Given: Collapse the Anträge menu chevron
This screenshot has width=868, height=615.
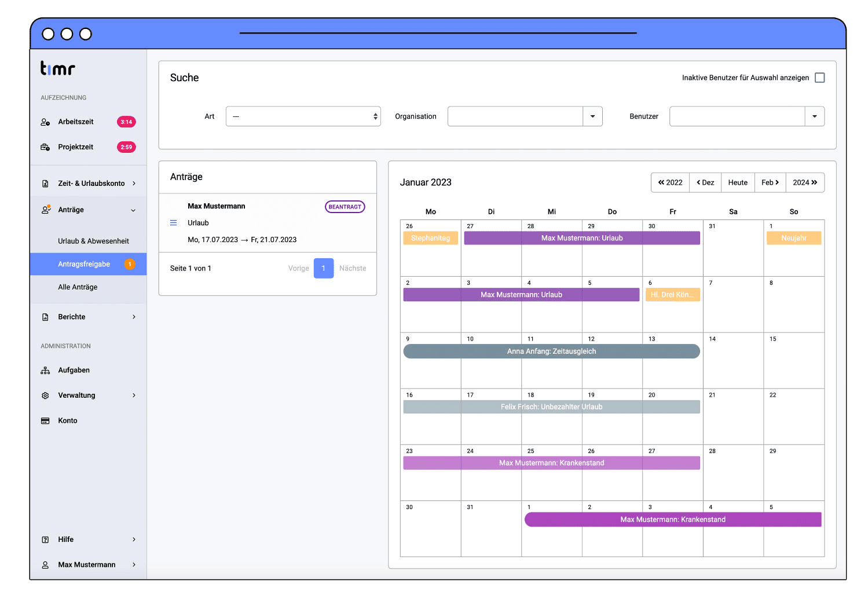Looking at the screenshot, I should coord(134,210).
